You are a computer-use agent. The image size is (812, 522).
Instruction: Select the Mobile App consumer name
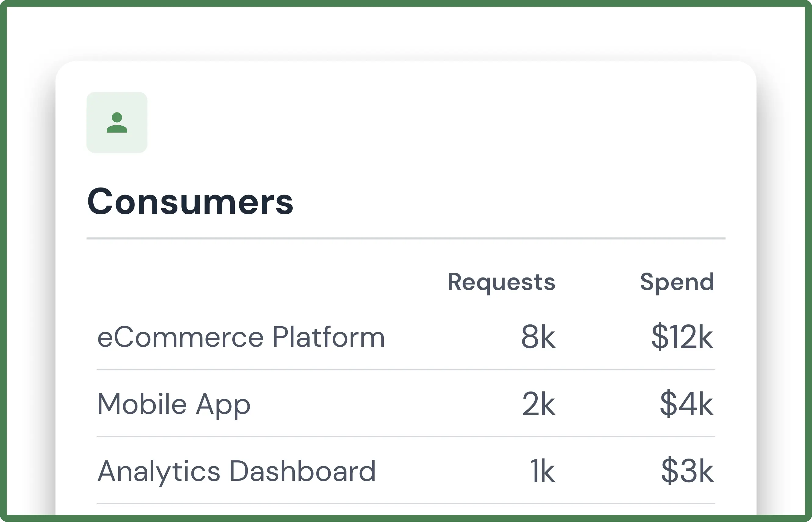pos(173,404)
